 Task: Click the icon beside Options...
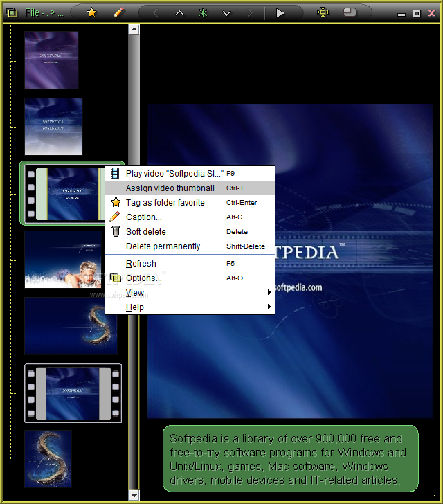coord(116,278)
